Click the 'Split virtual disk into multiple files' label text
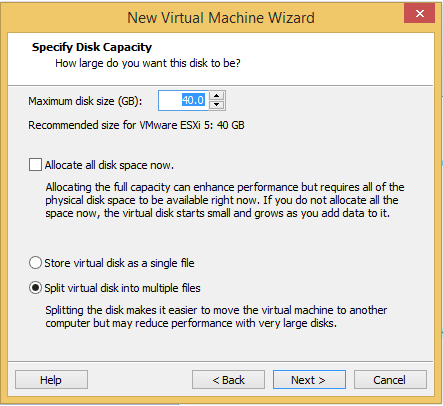The width and height of the screenshot is (443, 406). point(122,288)
